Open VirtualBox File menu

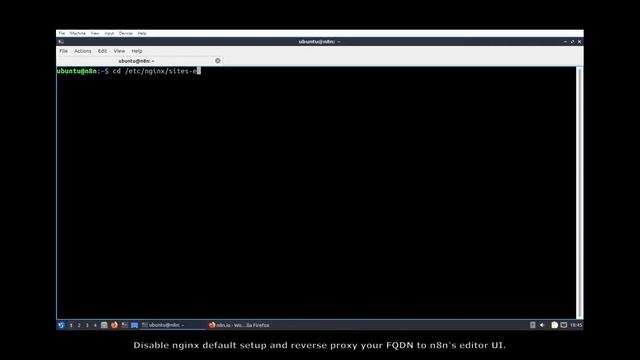(x=62, y=33)
